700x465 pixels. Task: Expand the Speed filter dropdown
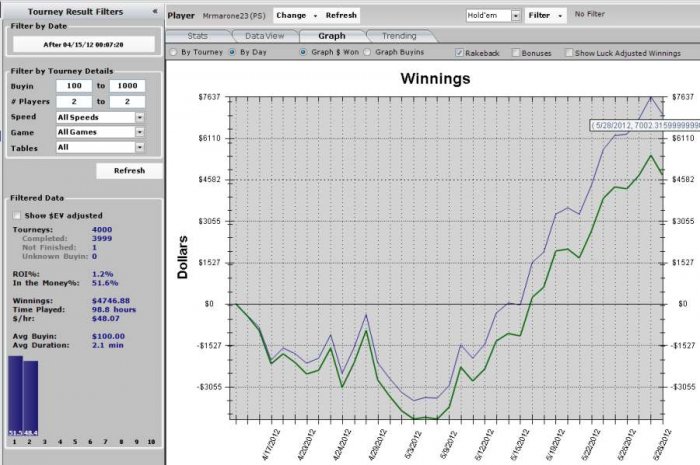[139, 117]
